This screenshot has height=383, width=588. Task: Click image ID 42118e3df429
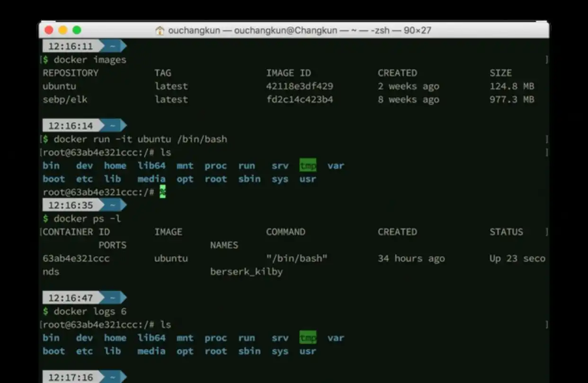[x=299, y=87]
